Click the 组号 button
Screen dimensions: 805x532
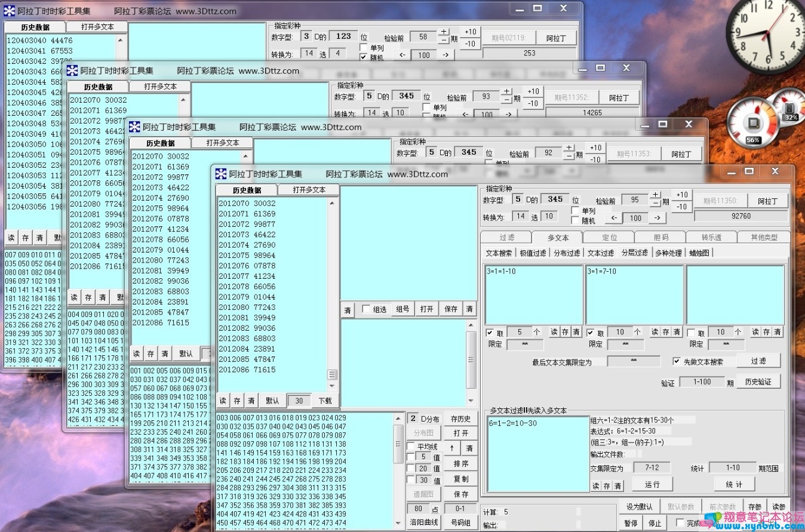403,309
